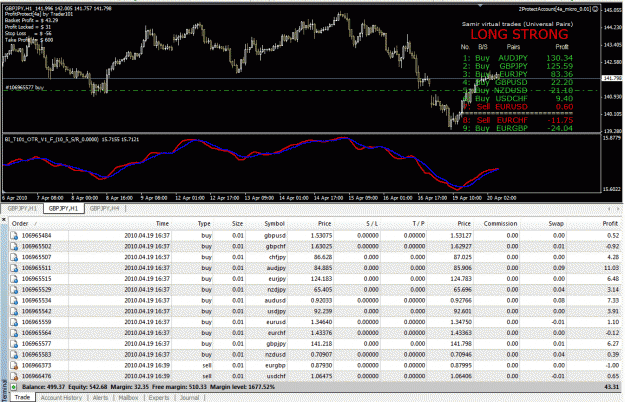This screenshot has width=625, height=402.
Task: Sort by the Time column header
Action: 162,224
